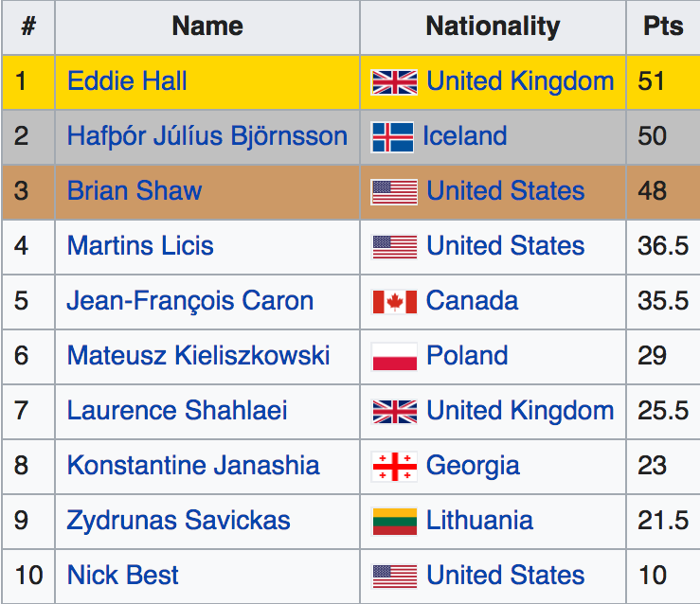The image size is (700, 604).
Task: Click the US flag in Brian Shaw's row
Action: click(x=394, y=192)
